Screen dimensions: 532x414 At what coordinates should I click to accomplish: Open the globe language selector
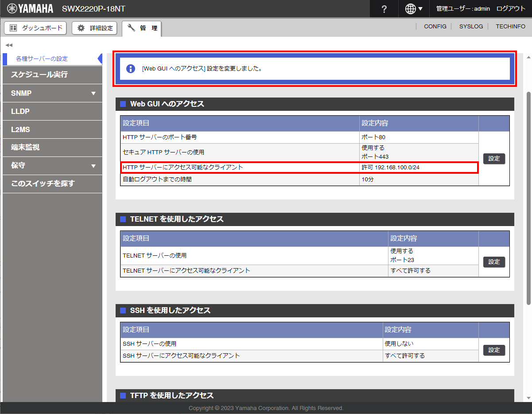pyautogui.click(x=413, y=9)
